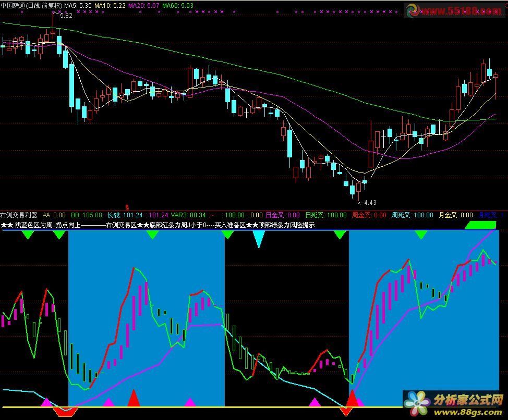The height and width of the screenshot is (420, 508).
Task: Click the tall red upward triangle in first blue zone
Action: pos(134,398)
